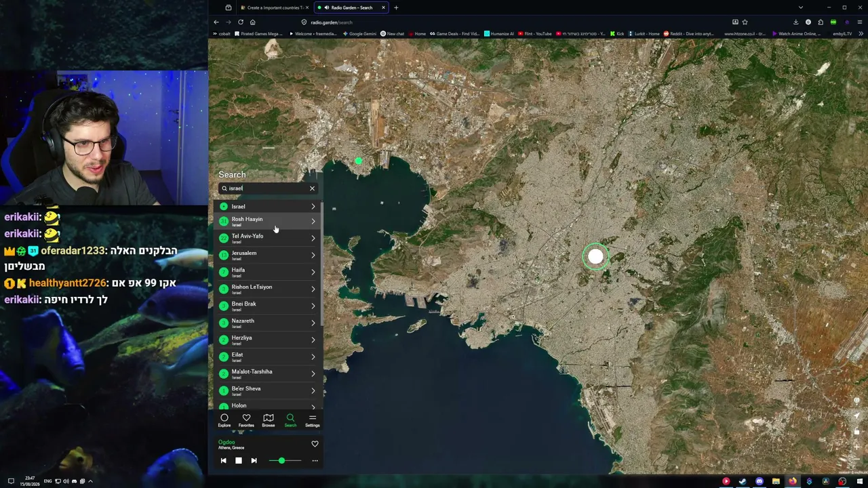
Task: Expand Tel Aviv-Yafo result arrow
Action: [x=313, y=238]
